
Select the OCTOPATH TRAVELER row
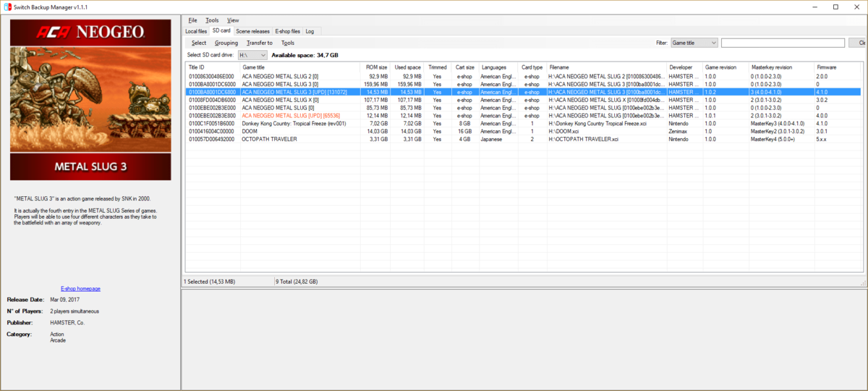(523, 139)
